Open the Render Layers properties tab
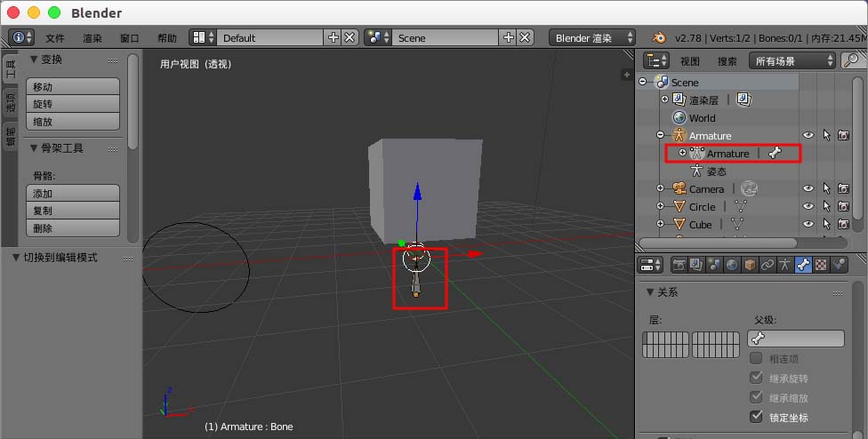The width and height of the screenshot is (868, 439). [x=696, y=265]
